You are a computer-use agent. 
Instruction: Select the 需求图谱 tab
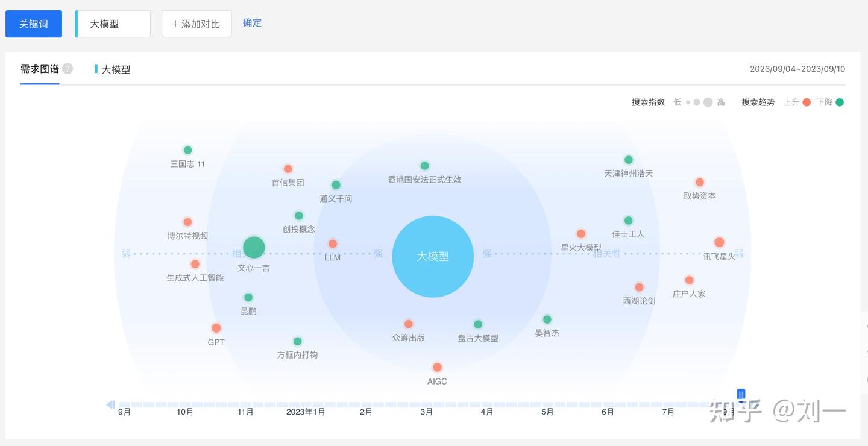coord(40,69)
